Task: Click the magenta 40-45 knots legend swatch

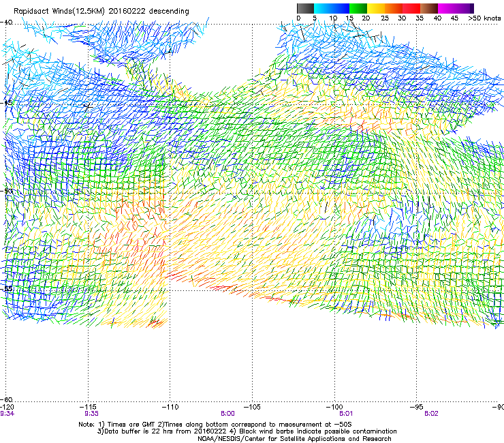Action: [x=447, y=8]
